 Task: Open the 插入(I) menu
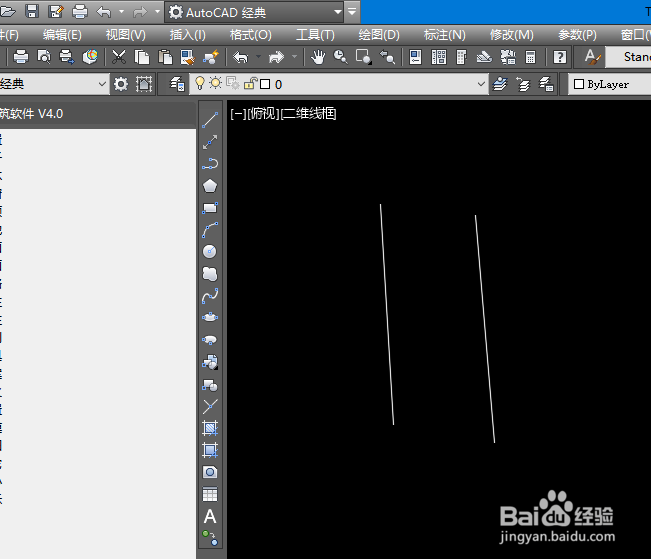(x=188, y=35)
